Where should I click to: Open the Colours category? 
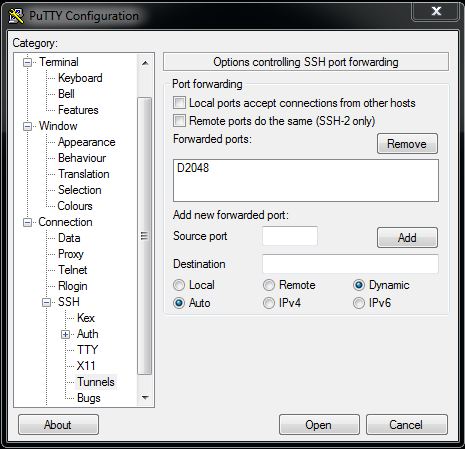pos(75,206)
